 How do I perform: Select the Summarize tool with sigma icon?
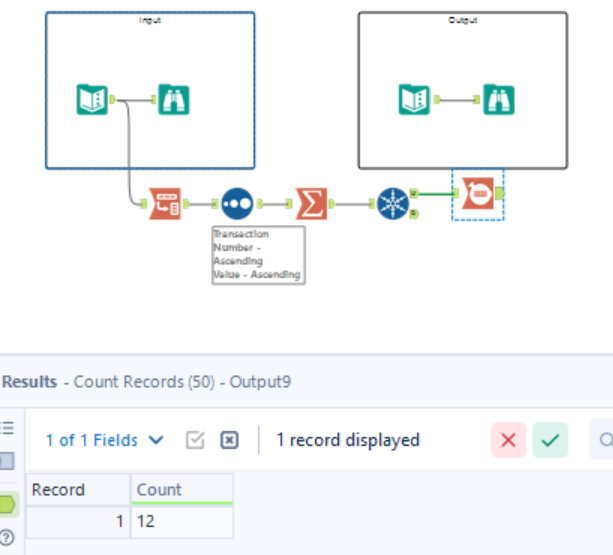coord(311,204)
